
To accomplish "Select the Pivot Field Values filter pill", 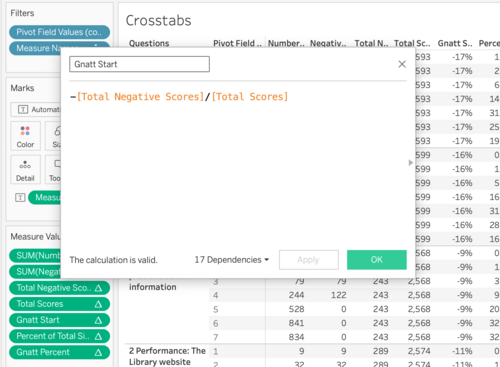I will point(59,32).
